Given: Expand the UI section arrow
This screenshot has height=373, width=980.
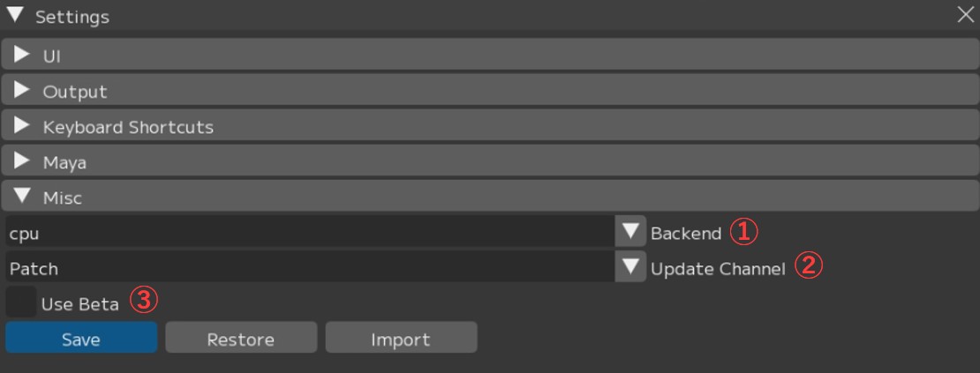Looking at the screenshot, I should pos(22,56).
